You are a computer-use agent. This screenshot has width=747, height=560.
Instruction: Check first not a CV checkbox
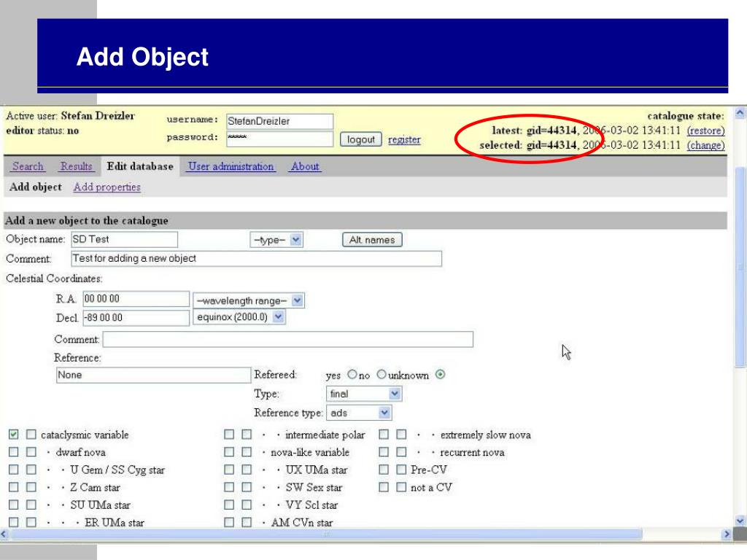pos(384,487)
